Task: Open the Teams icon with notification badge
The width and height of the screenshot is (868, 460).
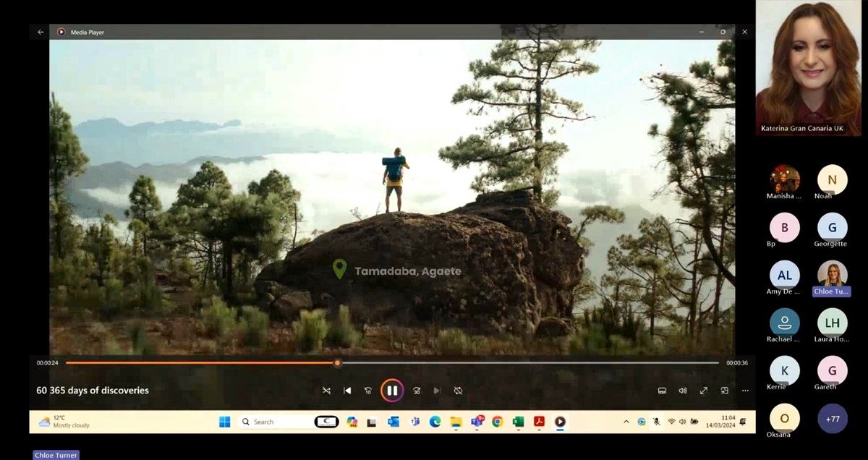Action: [477, 422]
